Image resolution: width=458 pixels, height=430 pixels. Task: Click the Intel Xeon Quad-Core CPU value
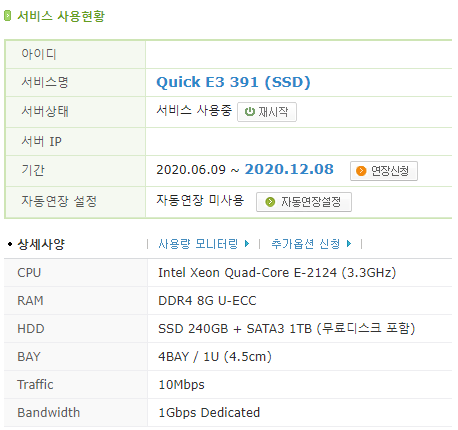pos(277,273)
